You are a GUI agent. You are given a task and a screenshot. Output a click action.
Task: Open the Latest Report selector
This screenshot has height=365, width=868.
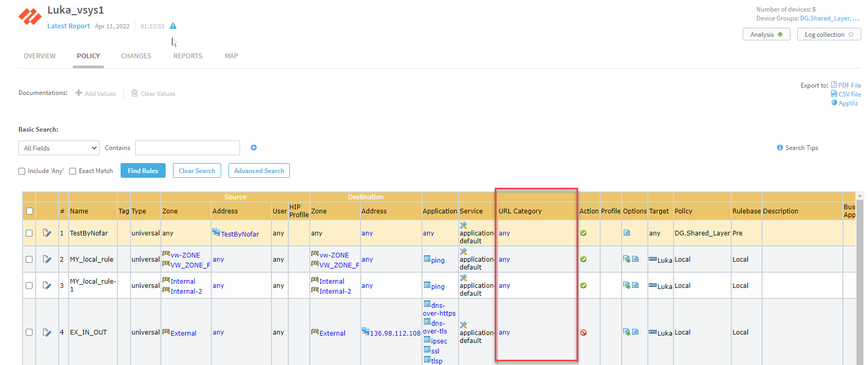(68, 26)
